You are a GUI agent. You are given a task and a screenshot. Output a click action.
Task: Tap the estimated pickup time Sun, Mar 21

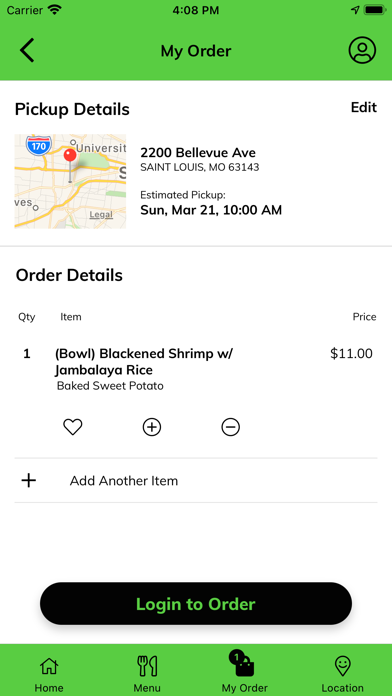pos(211,210)
